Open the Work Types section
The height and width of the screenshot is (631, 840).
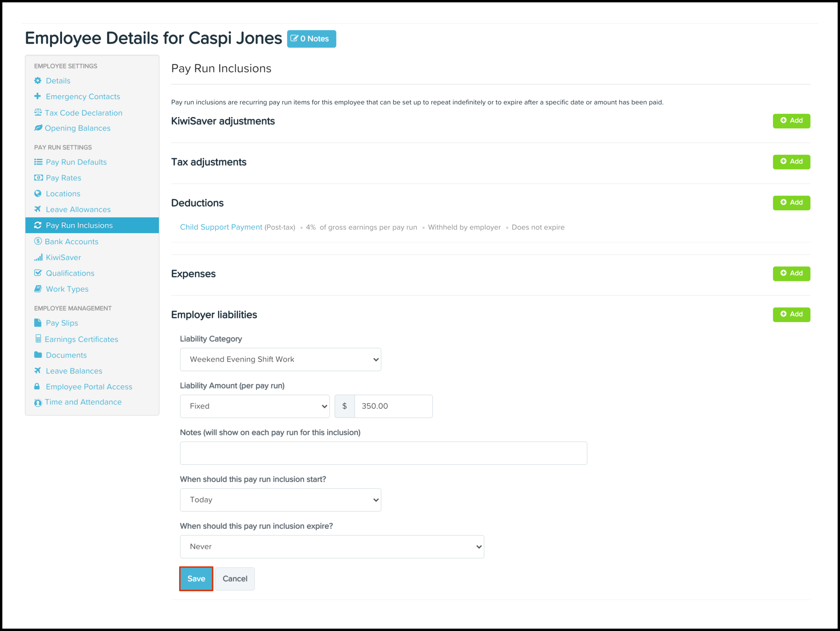pyautogui.click(x=67, y=289)
